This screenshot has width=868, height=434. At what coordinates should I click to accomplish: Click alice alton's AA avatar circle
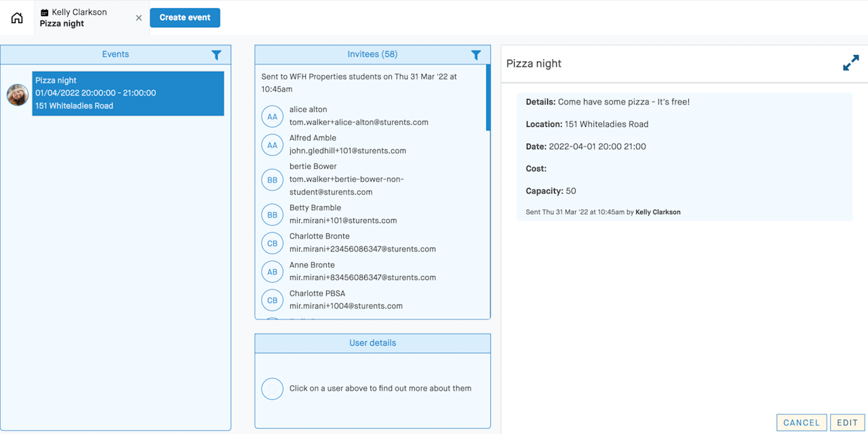click(x=272, y=117)
